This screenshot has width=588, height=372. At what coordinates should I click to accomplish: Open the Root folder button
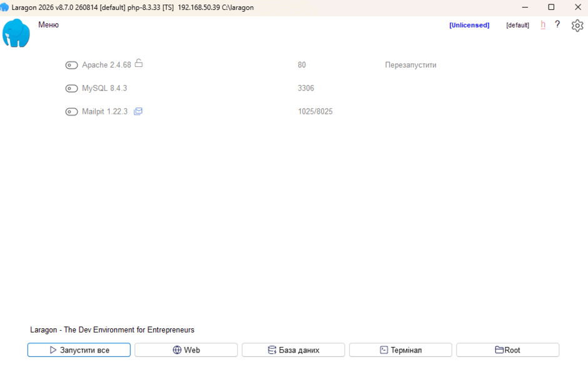508,350
